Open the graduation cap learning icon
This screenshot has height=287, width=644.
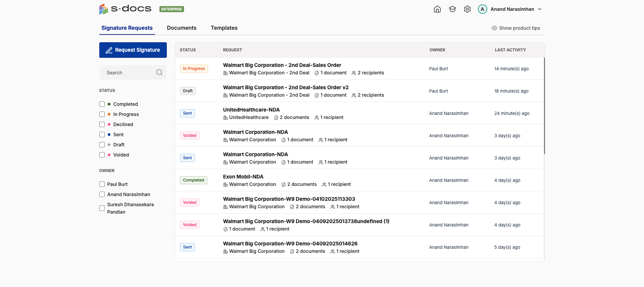tap(452, 9)
